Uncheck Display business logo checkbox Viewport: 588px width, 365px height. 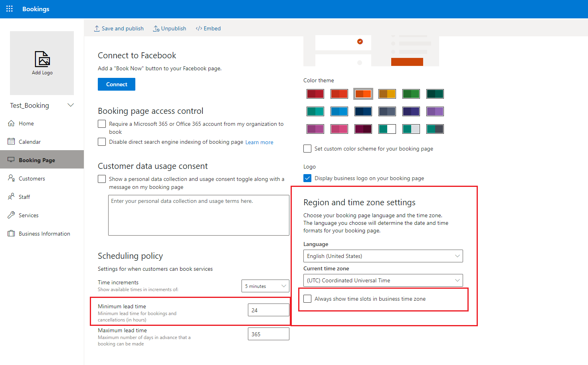[x=307, y=178]
